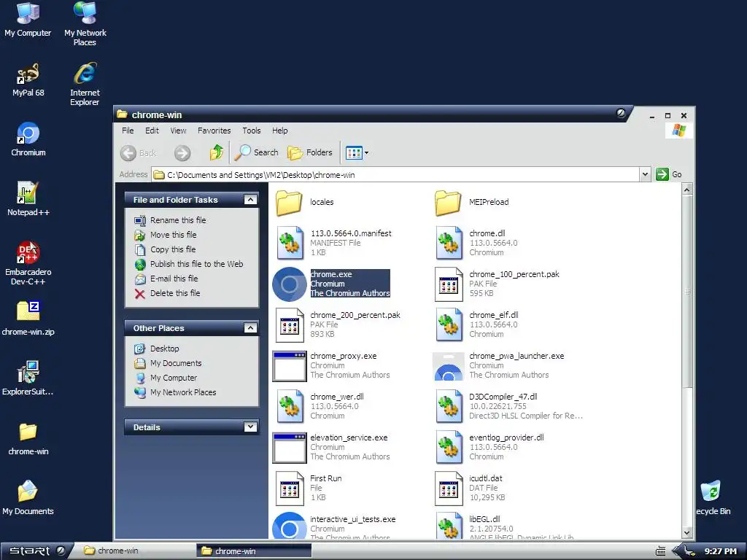Go to My Documents in Other Places

pyautogui.click(x=176, y=363)
